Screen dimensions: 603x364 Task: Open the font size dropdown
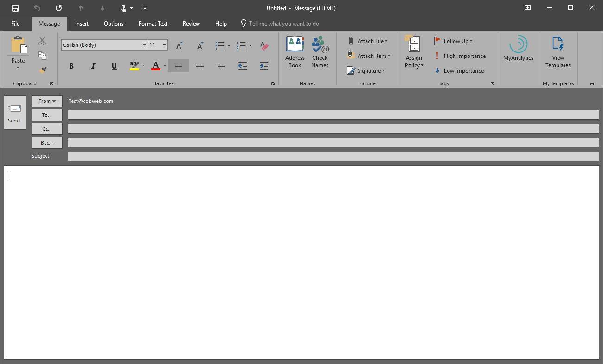pos(164,45)
